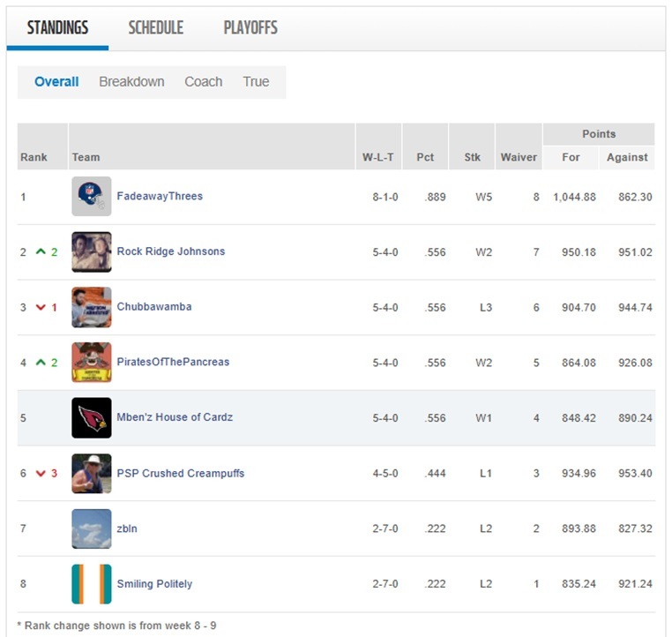The width and height of the screenshot is (672, 637).
Task: Click the 951.02 points against value
Action: click(635, 252)
